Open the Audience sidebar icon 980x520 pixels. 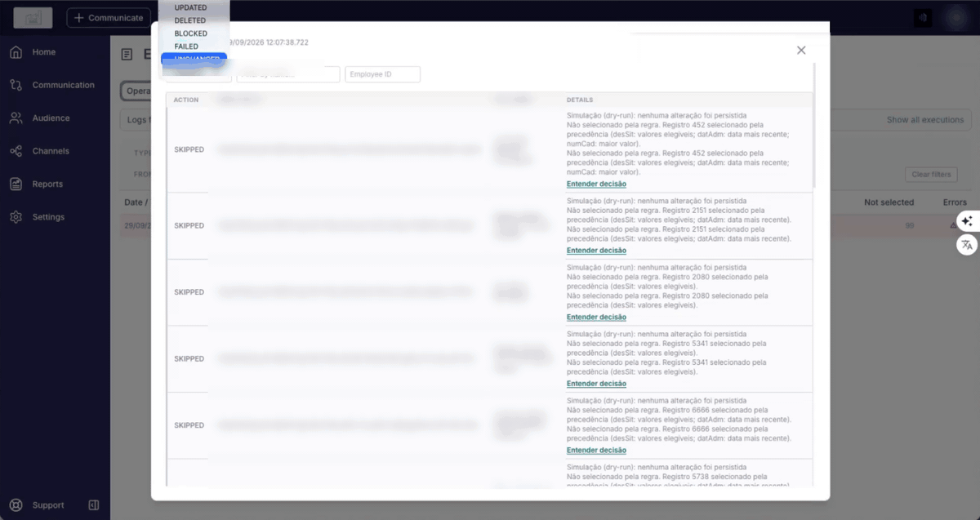tap(16, 118)
